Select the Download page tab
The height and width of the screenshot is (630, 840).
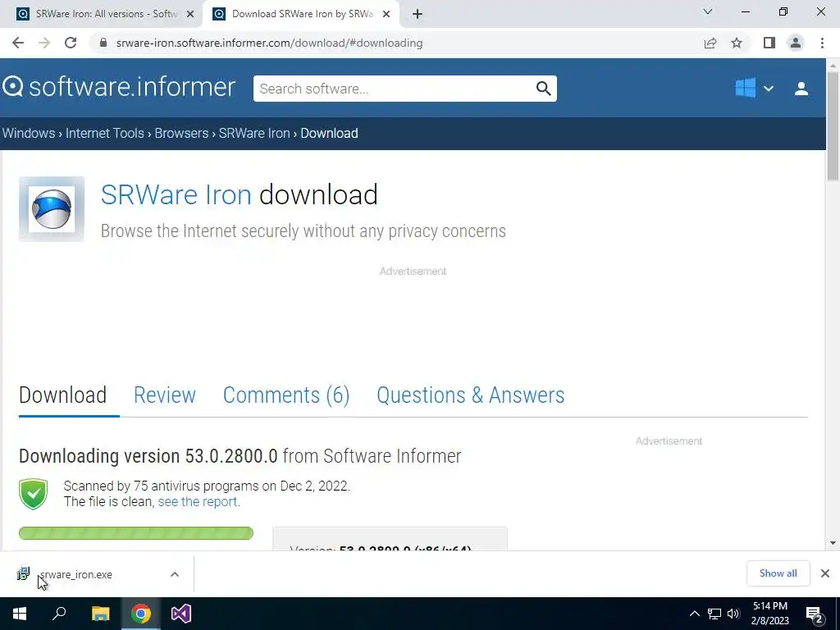click(x=62, y=395)
